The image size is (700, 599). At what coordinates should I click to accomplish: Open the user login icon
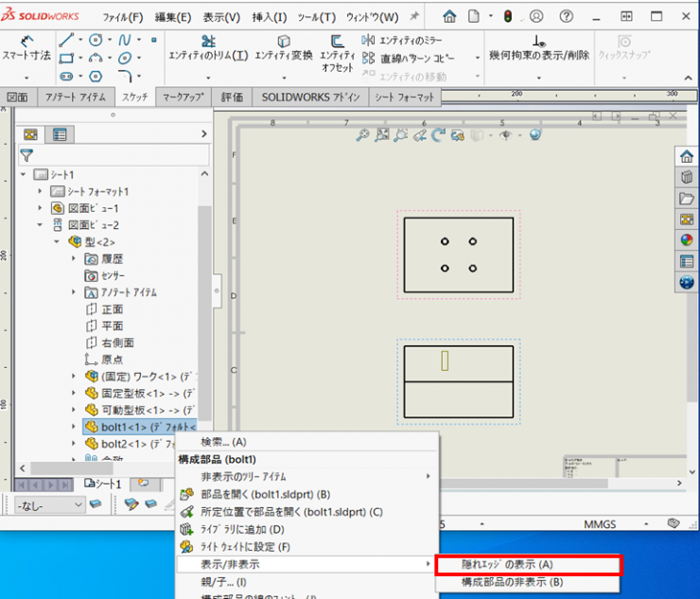click(x=536, y=16)
